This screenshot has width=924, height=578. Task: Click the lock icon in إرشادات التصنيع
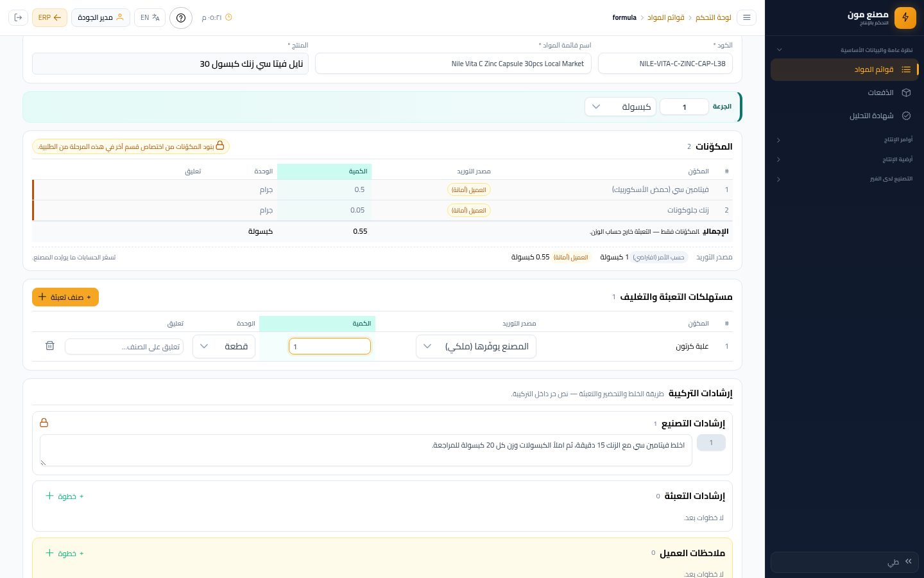[x=44, y=423]
